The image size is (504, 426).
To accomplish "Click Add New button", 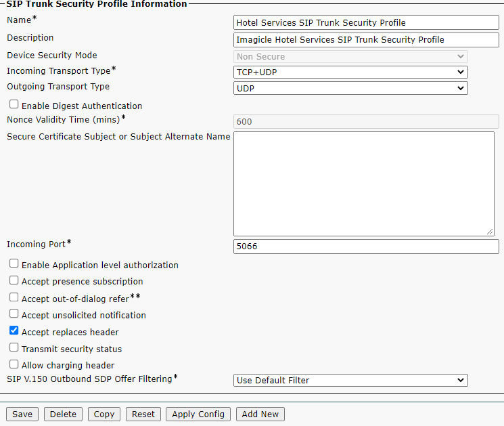I will [x=260, y=414].
